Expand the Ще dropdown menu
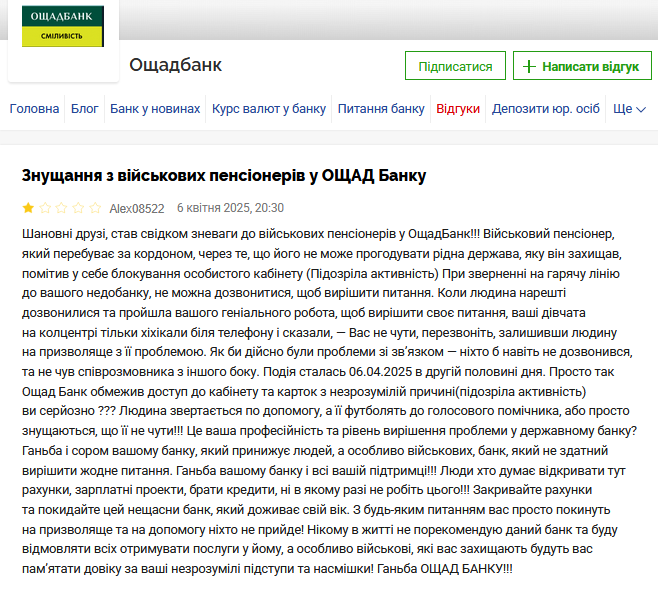 (628, 109)
